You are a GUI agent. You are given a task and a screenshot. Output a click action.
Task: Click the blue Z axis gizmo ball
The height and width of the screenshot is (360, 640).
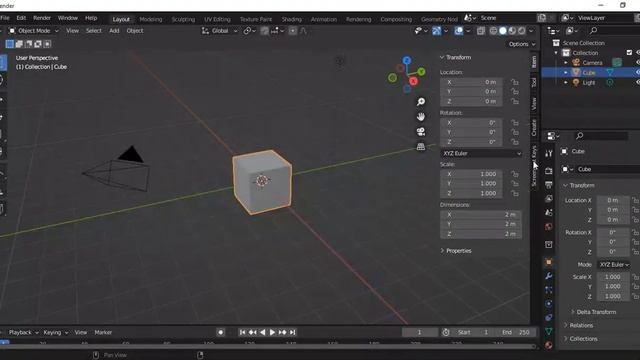(x=407, y=60)
